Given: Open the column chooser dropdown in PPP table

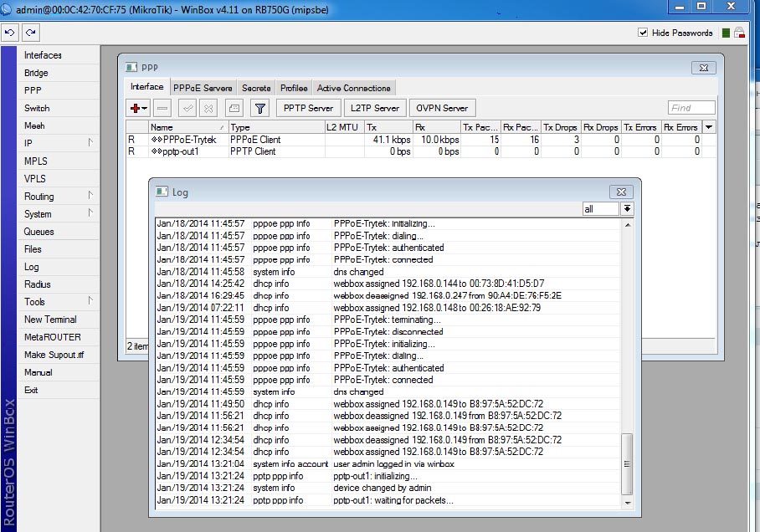Looking at the screenshot, I should 709,127.
